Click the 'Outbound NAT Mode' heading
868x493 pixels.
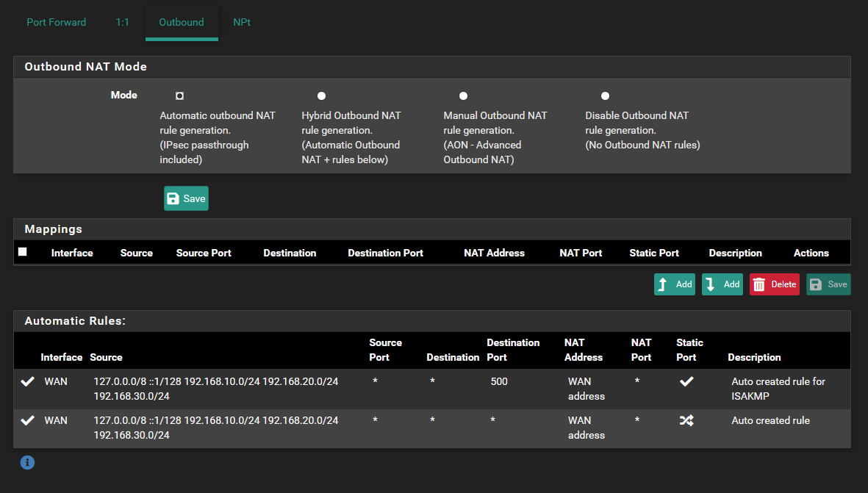(x=86, y=66)
